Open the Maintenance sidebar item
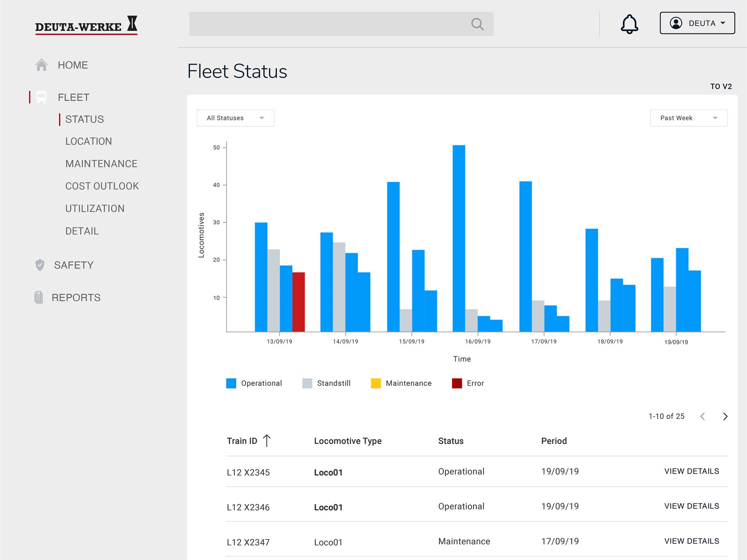The height and width of the screenshot is (560, 747). pos(101,164)
